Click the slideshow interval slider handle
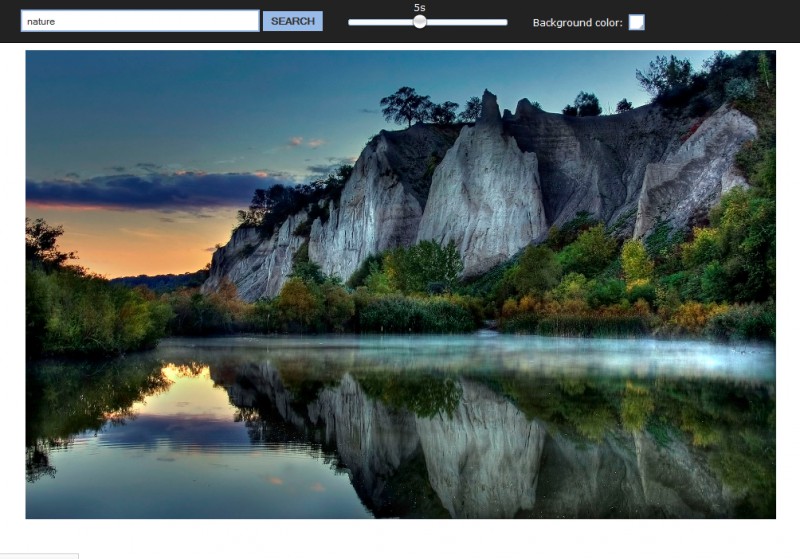 point(419,22)
